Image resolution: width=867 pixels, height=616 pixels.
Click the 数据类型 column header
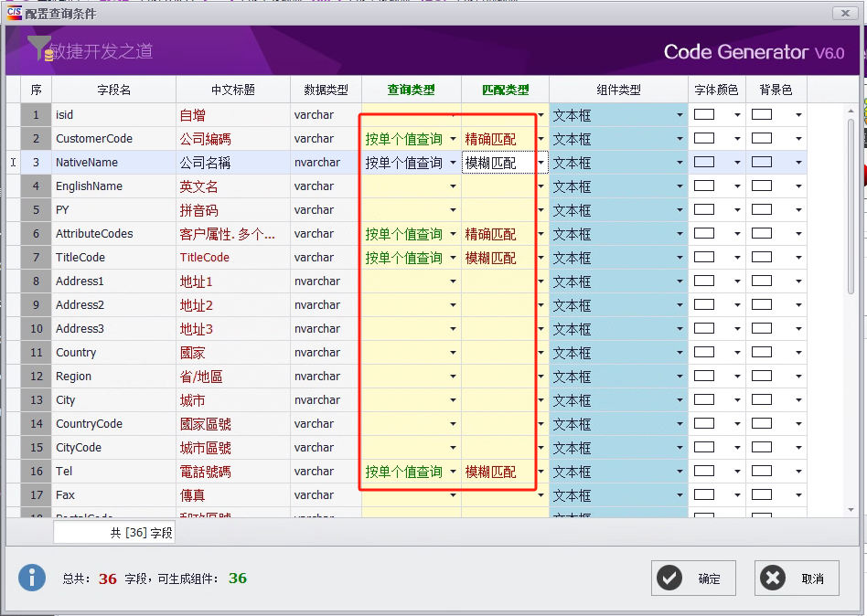(x=326, y=90)
